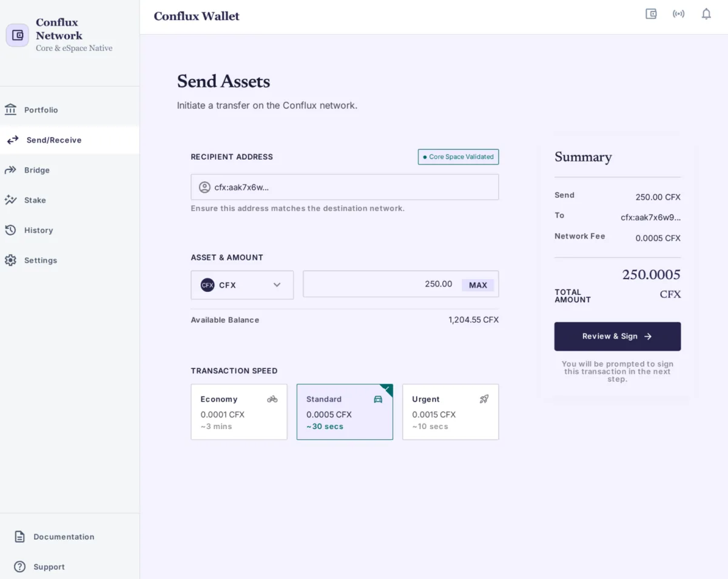Screen dimensions: 728x579
Task: Click the Send Assets heading
Action: (223, 81)
